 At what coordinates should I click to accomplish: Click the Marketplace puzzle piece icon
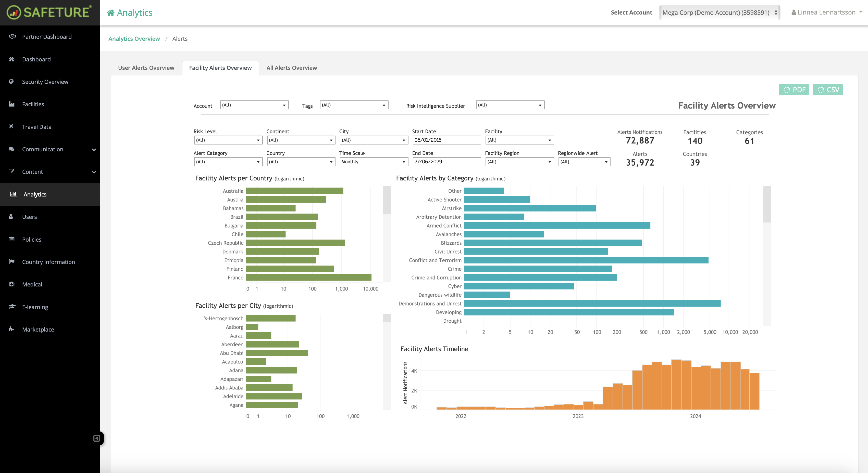tap(11, 329)
